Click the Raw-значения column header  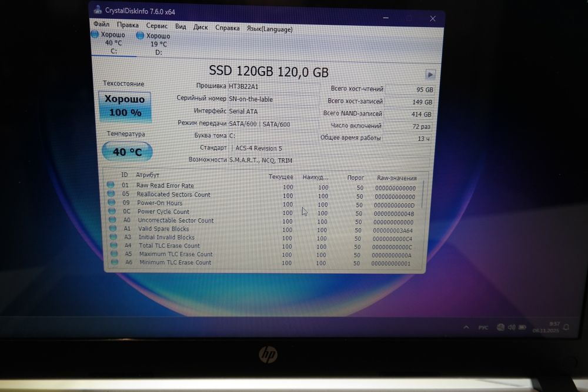pyautogui.click(x=397, y=178)
